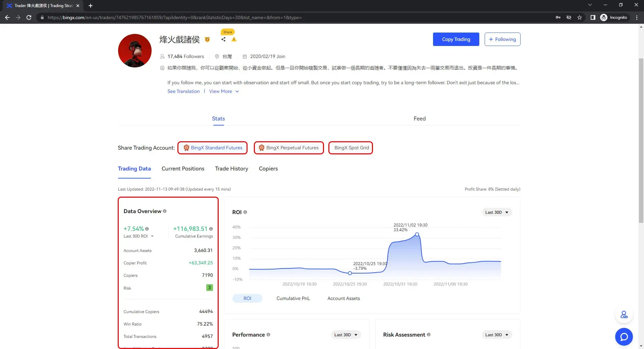The height and width of the screenshot is (349, 644).
Task: Show the Cumulative PnL chart view
Action: point(293,298)
